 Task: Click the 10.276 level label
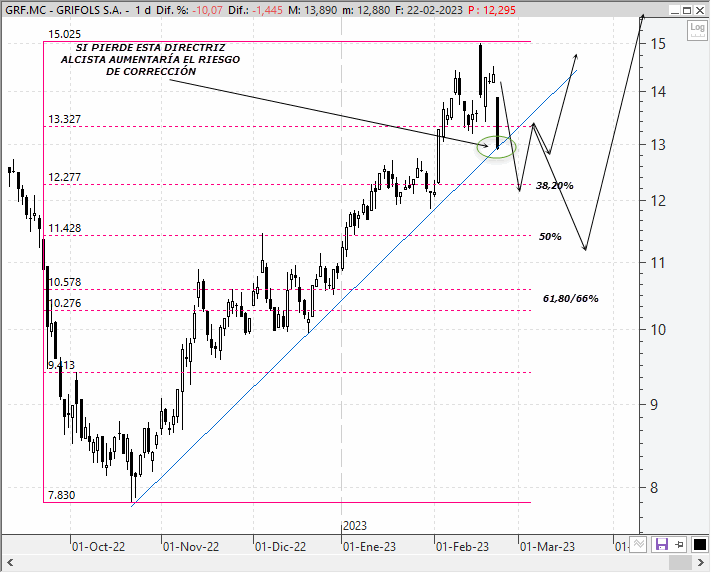tap(64, 303)
